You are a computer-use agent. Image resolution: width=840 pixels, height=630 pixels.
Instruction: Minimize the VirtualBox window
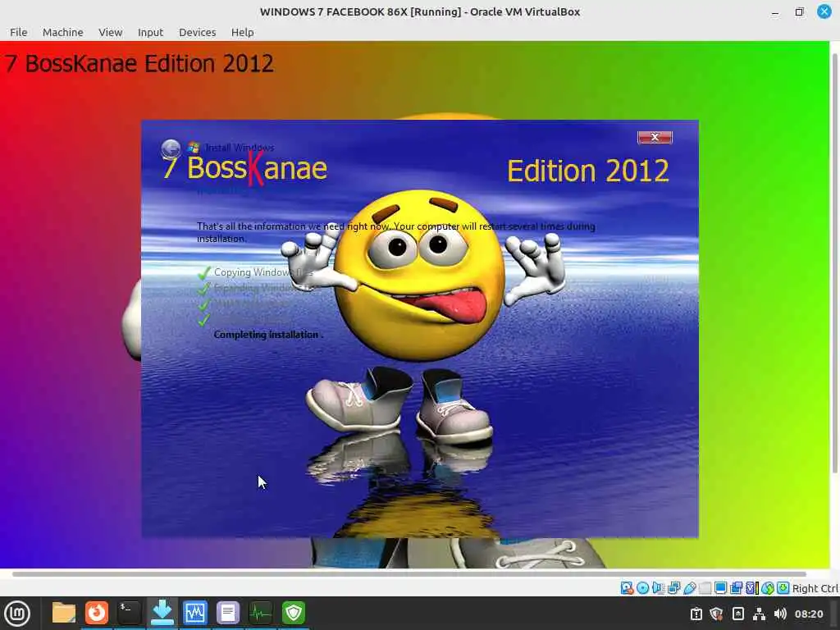pos(774,11)
